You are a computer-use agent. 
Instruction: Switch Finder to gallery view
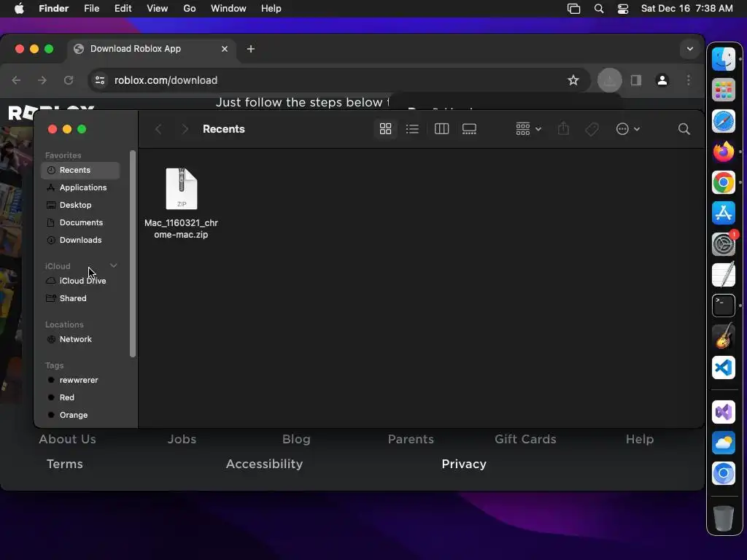point(469,129)
